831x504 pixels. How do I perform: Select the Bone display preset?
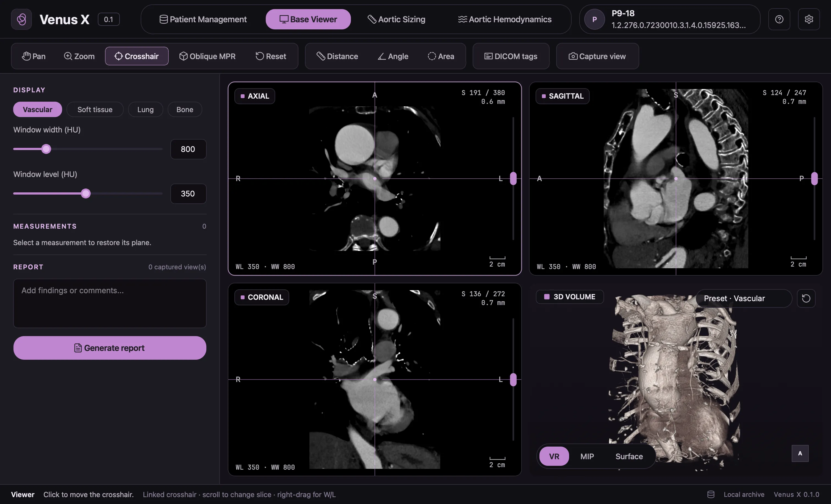coord(185,109)
